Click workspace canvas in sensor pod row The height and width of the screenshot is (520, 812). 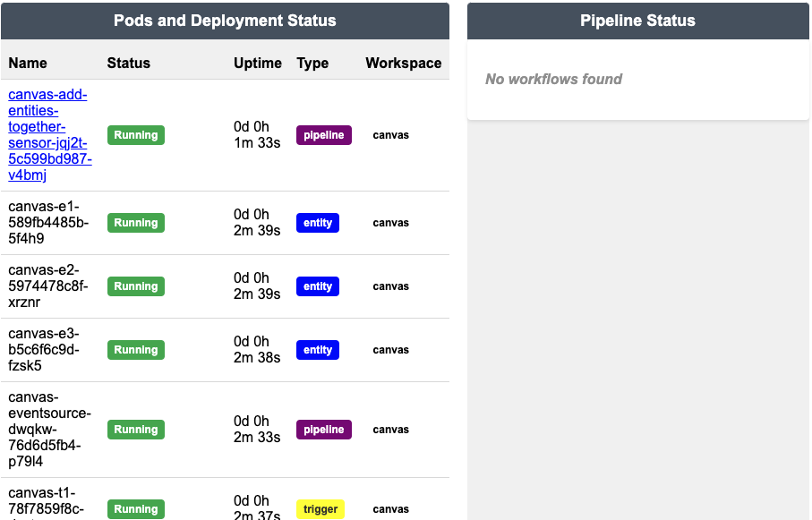click(x=391, y=135)
